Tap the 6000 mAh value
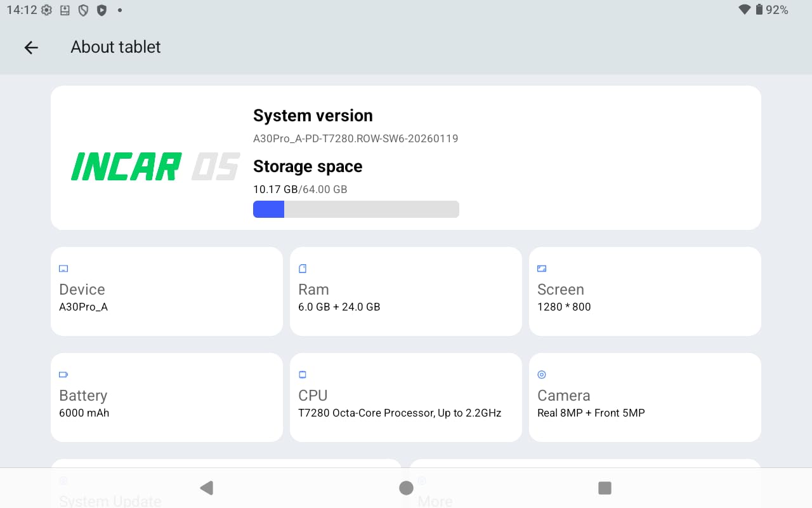 (84, 413)
